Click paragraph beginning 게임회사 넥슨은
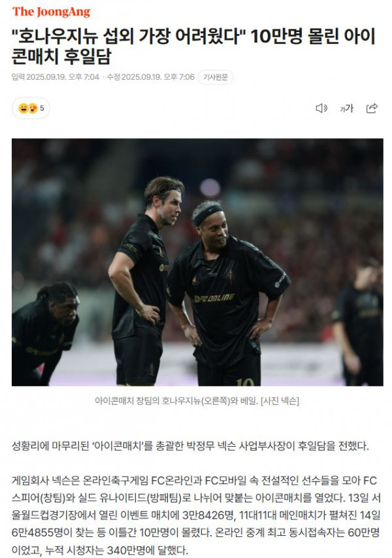This screenshot has width=392, height=558. [x=196, y=515]
